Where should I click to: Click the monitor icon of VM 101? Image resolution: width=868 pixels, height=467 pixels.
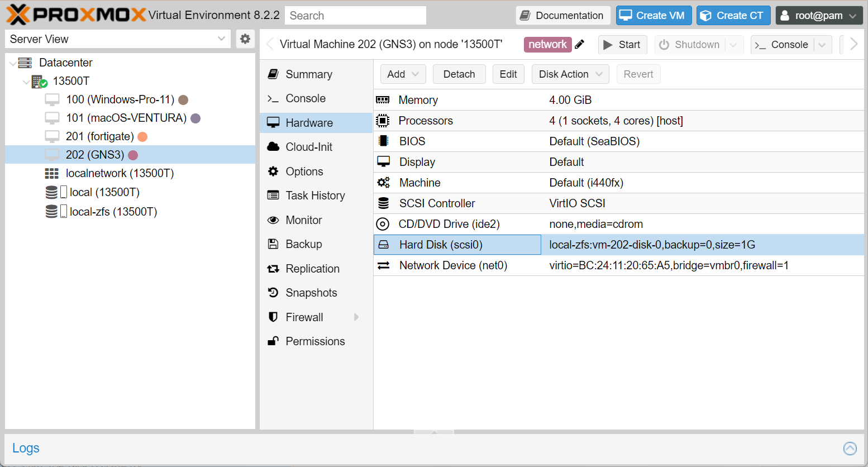(52, 118)
